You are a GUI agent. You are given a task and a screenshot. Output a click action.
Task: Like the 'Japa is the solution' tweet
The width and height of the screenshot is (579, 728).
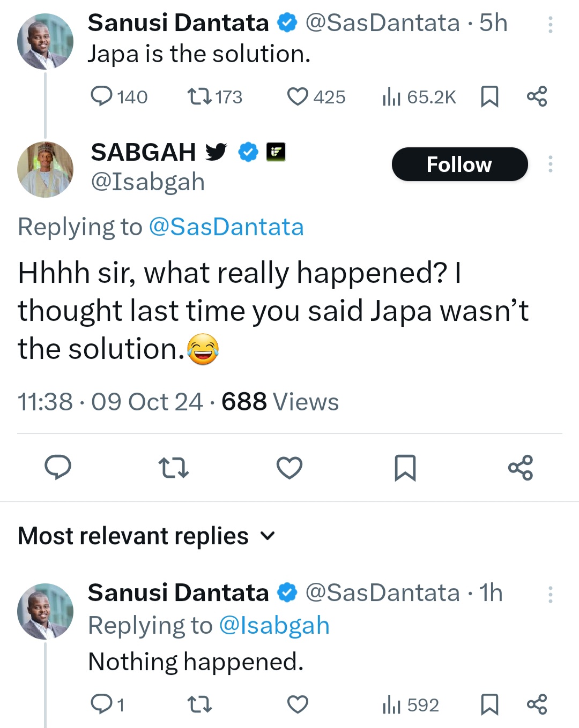298,97
